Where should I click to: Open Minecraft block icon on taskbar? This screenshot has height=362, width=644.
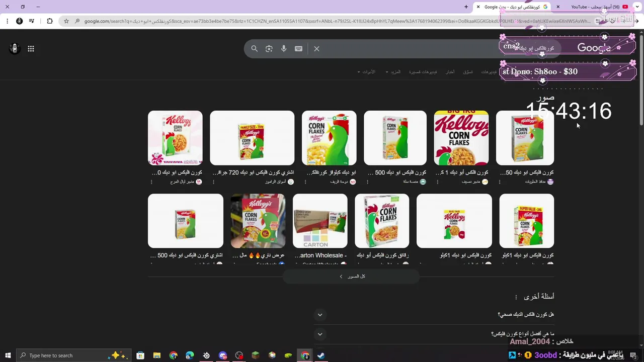[x=256, y=355]
